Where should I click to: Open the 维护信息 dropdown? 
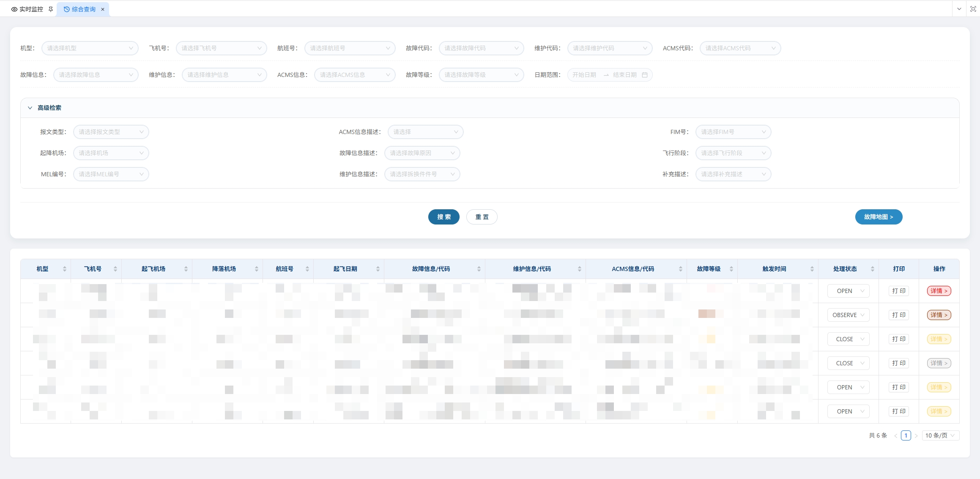click(224, 75)
